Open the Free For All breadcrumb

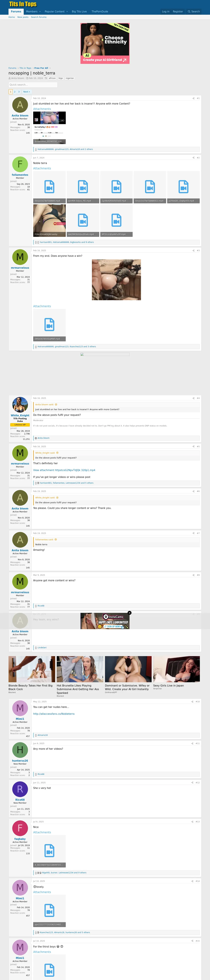point(41,68)
